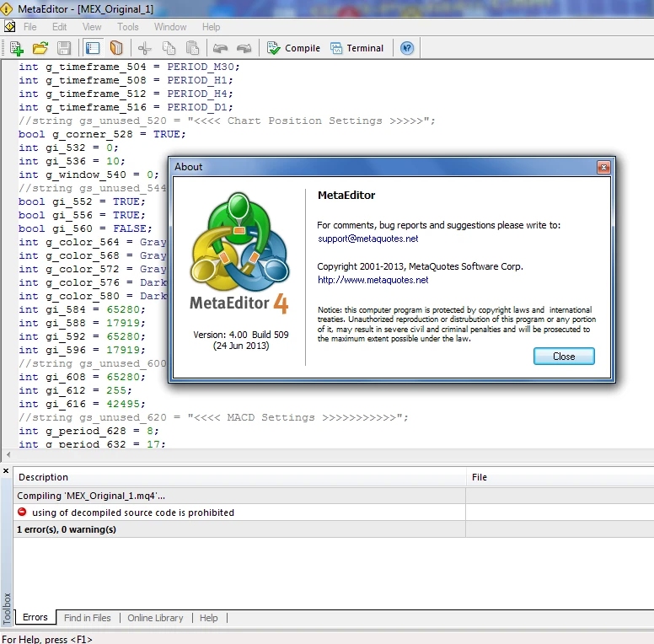Click the code line 'bool g_corner_528 = TRUE;'
The width and height of the screenshot is (654, 644).
(102, 134)
